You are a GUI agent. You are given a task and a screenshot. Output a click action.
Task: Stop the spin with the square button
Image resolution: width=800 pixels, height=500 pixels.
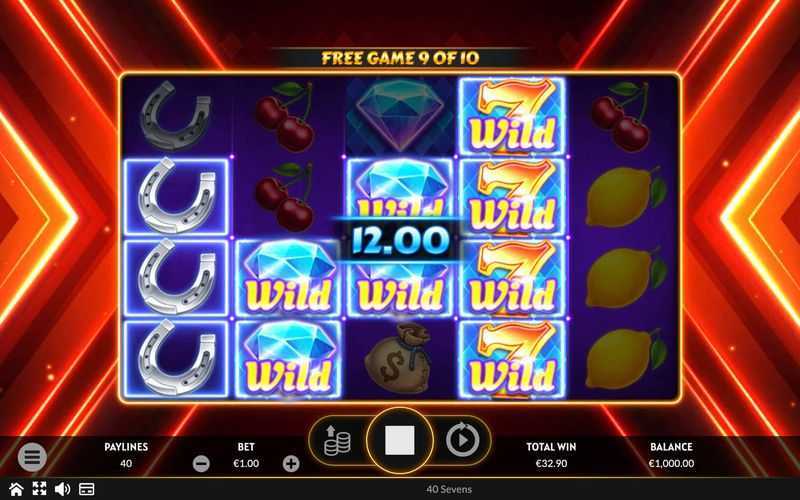[399, 440]
